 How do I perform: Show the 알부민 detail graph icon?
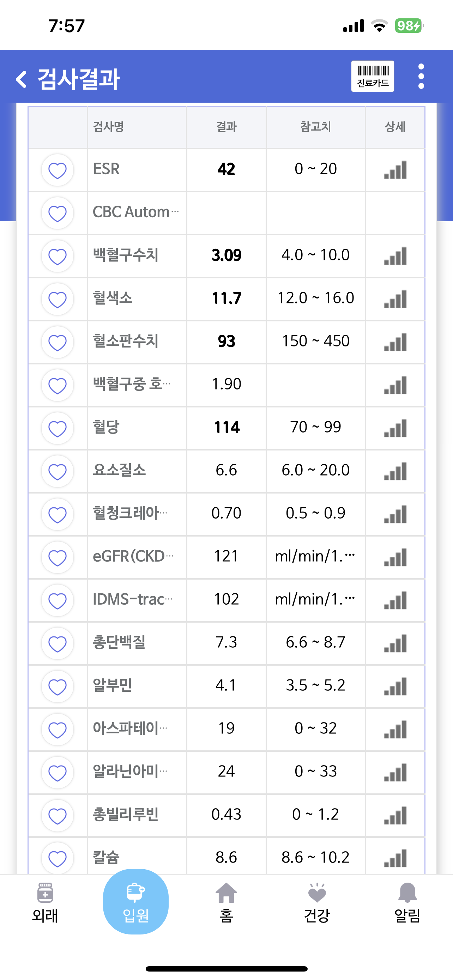point(395,686)
